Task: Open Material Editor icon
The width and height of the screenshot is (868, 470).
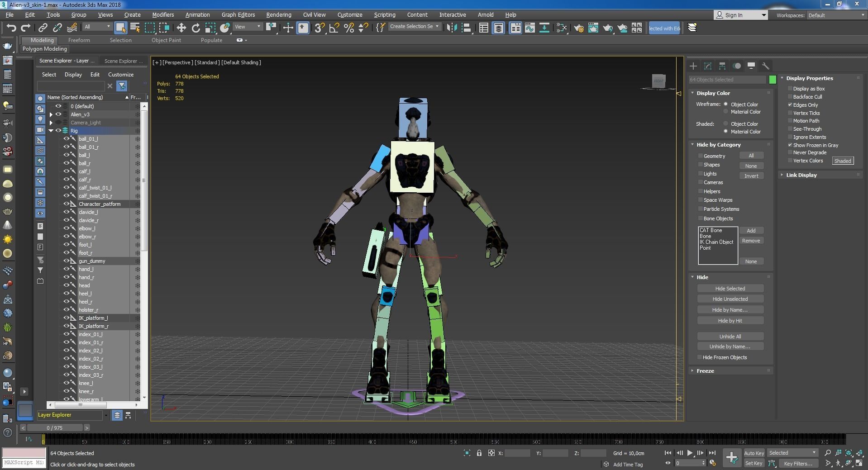Action: click(x=562, y=28)
